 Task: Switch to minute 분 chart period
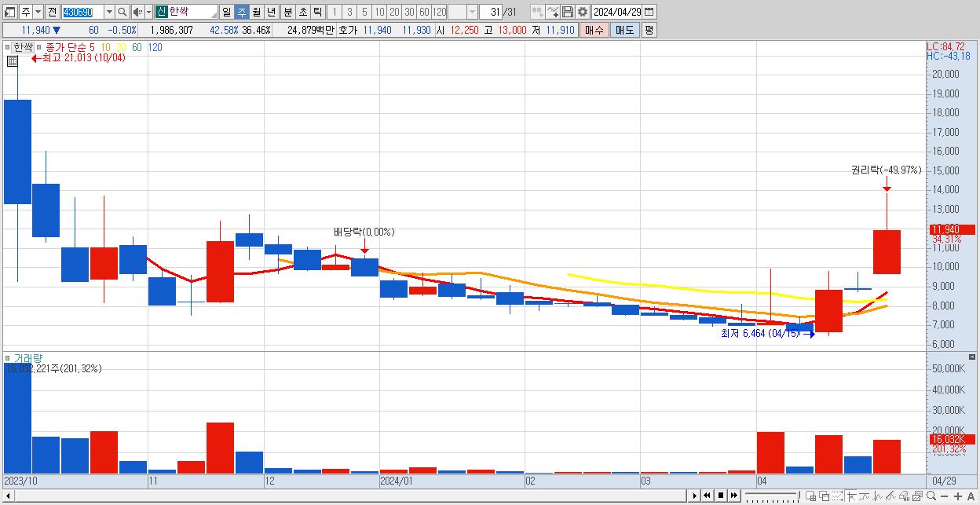(287, 12)
